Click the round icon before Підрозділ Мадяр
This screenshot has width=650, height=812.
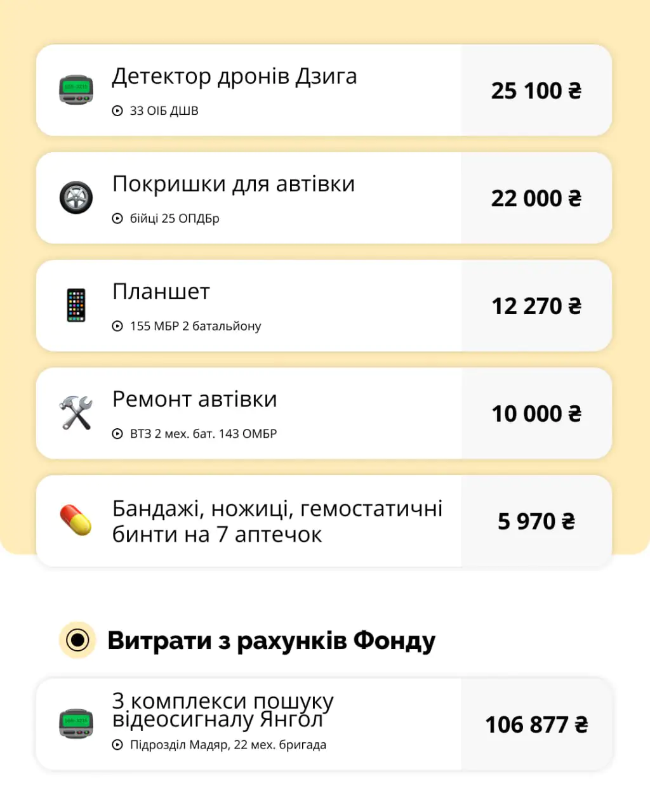[x=117, y=745]
